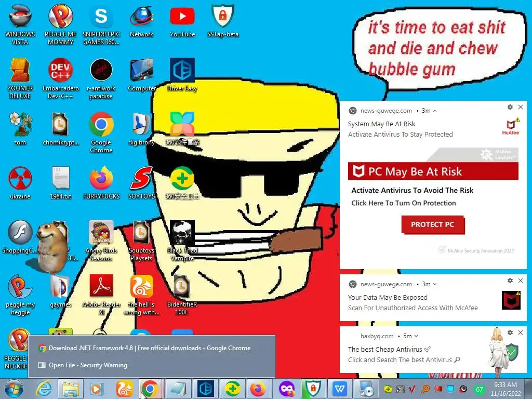Image resolution: width=532 pixels, height=399 pixels.
Task: Select the Skype-style SNIPED!! EPIC GAMER icon
Action: [x=101, y=24]
